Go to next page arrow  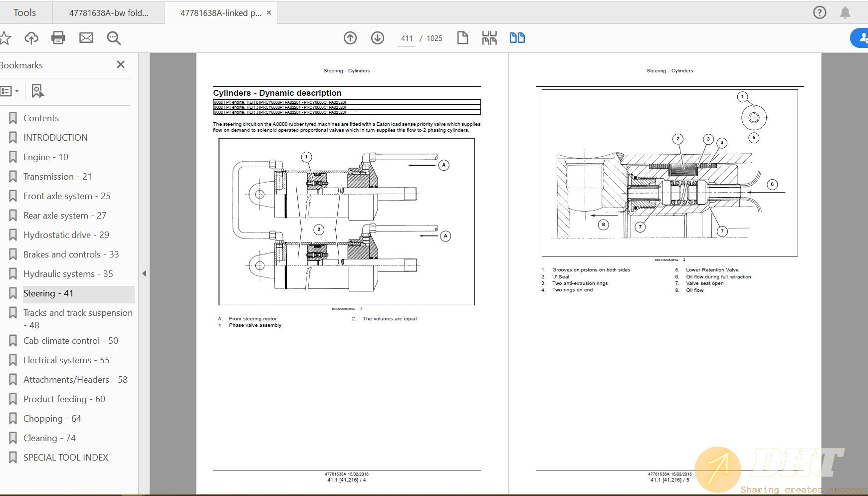click(x=378, y=38)
